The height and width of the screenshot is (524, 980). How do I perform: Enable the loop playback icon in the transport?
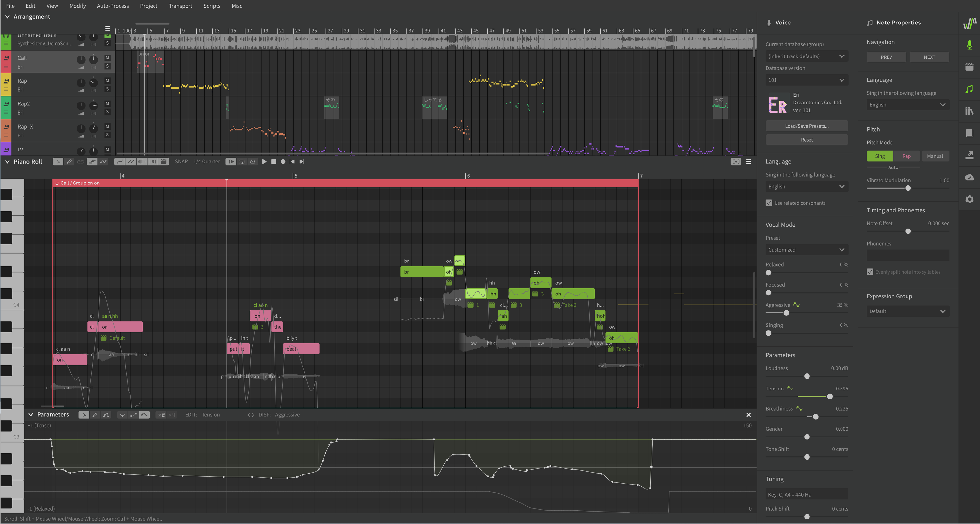click(242, 161)
